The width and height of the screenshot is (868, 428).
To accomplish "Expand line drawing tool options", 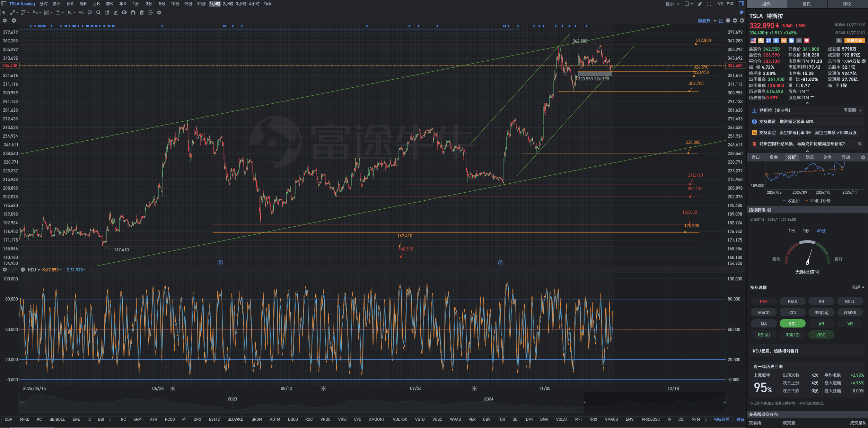I will [17, 13].
